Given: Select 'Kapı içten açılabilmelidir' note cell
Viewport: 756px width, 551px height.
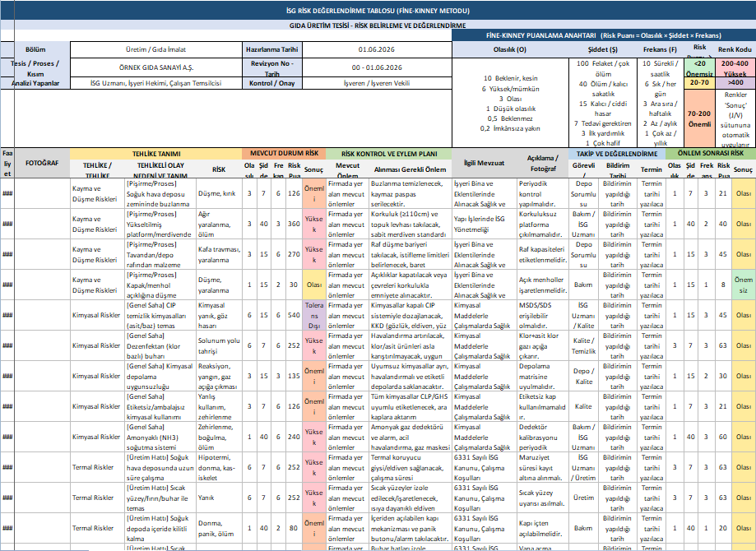Looking at the screenshot, I should pyautogui.click(x=543, y=528).
